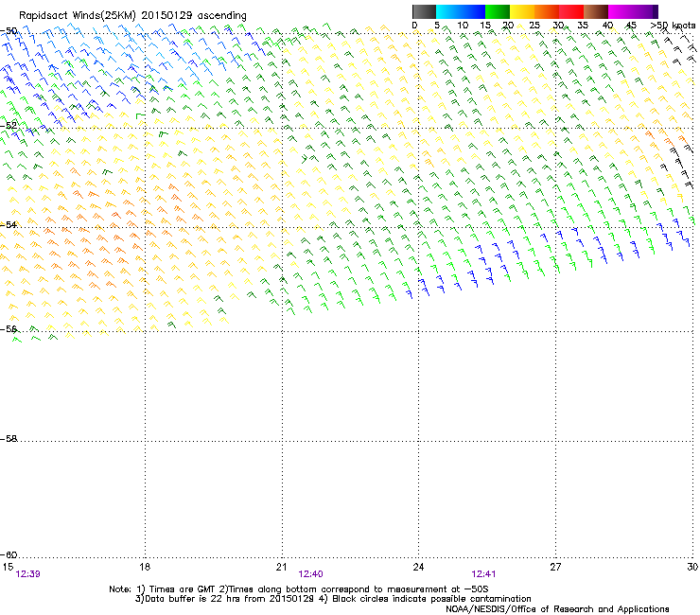Click the purple '12:41' time label
700x615 pixels.
[x=483, y=574]
